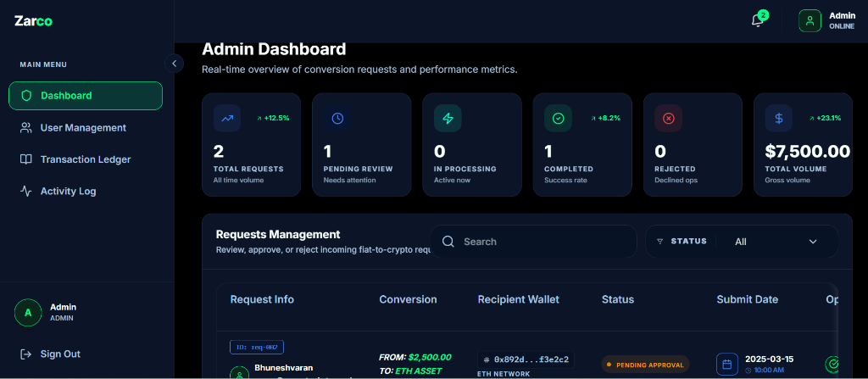Click the Zarco logo
The height and width of the screenshot is (379, 868).
click(33, 21)
